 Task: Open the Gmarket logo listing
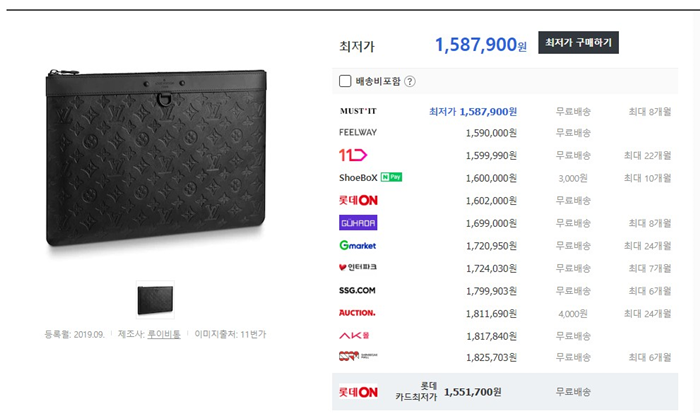point(358,245)
